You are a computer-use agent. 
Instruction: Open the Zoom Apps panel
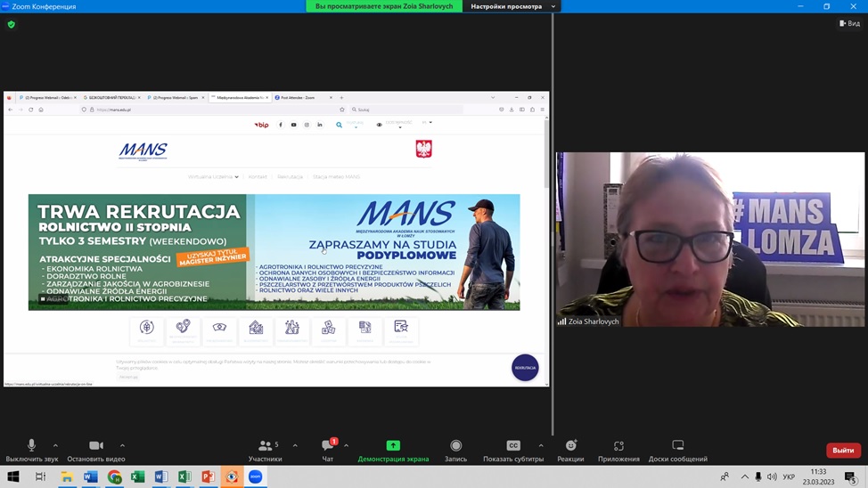point(618,451)
